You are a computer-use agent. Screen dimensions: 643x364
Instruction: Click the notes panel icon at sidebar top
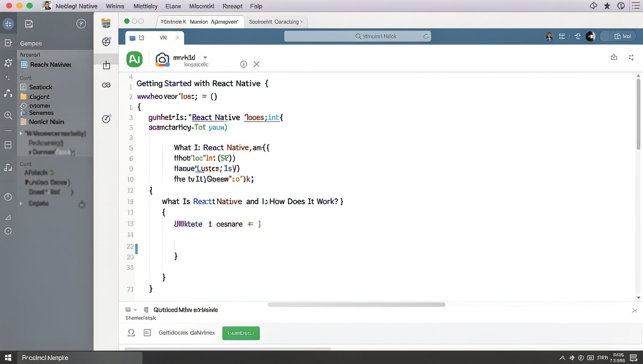point(29,24)
